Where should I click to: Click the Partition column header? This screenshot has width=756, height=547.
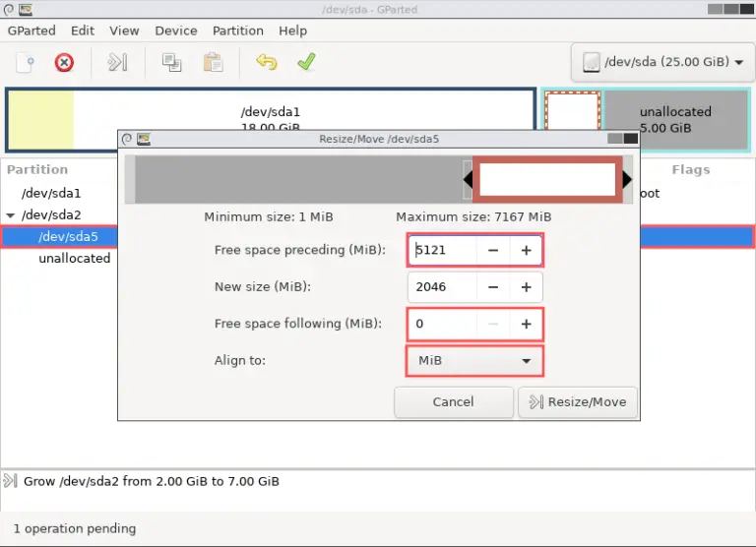pos(37,169)
